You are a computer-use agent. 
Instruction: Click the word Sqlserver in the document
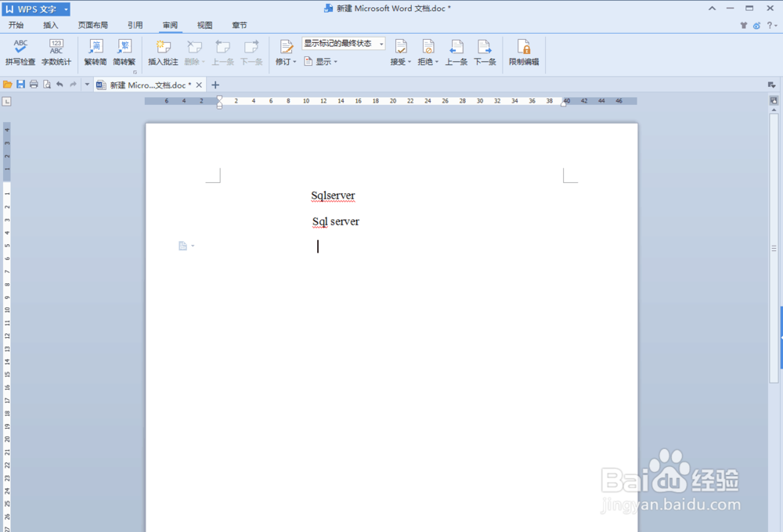333,195
